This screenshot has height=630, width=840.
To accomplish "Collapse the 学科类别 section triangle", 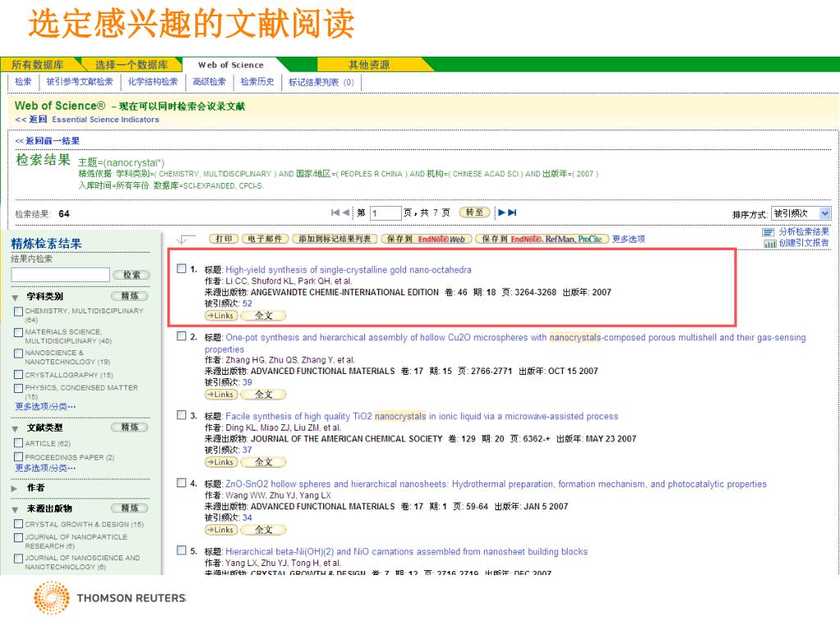I will pos(15,297).
